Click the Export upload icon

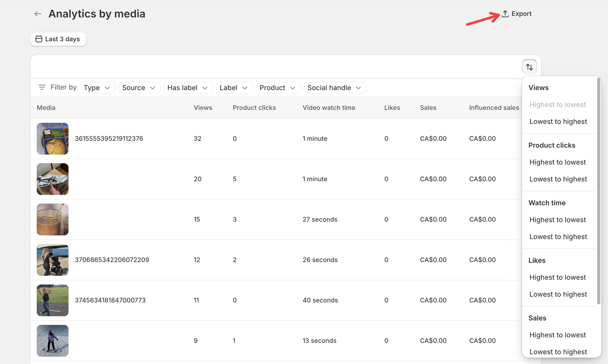[x=505, y=14]
